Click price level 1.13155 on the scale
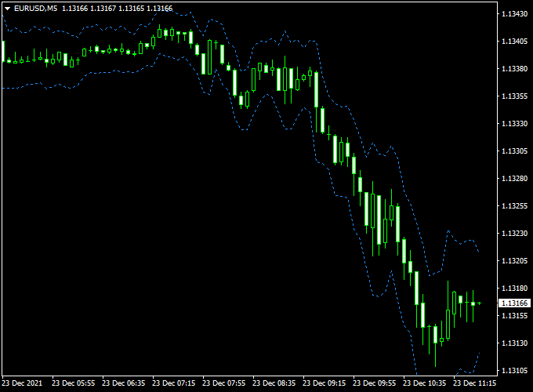533x392 pixels. tap(515, 315)
